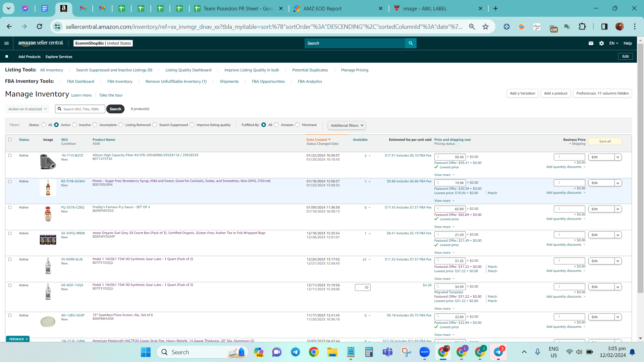644x362 pixels.
Task: Open a new browser tab
Action: [495, 8]
